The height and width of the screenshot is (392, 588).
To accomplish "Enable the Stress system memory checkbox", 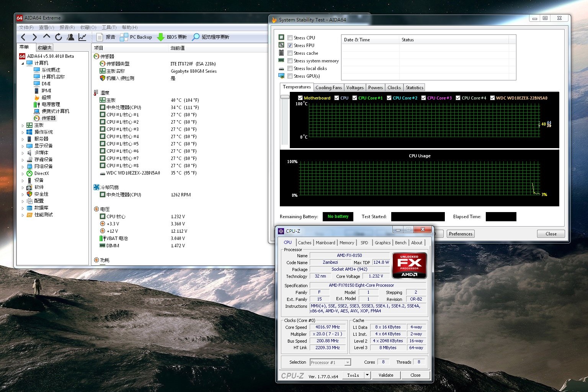I will coord(290,60).
